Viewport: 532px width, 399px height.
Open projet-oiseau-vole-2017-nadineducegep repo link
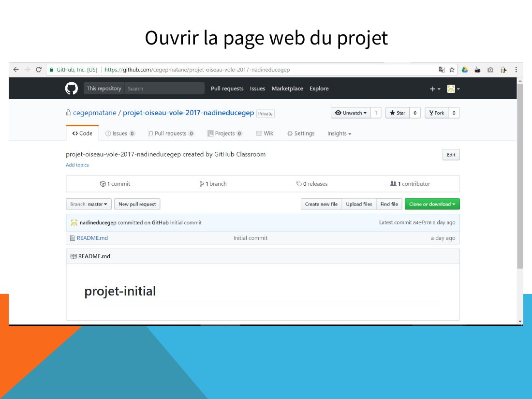[x=188, y=113]
